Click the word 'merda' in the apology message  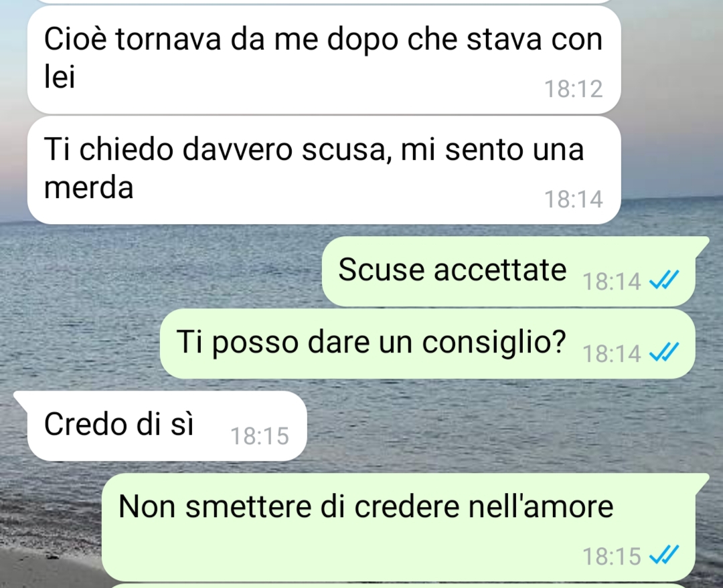click(88, 187)
